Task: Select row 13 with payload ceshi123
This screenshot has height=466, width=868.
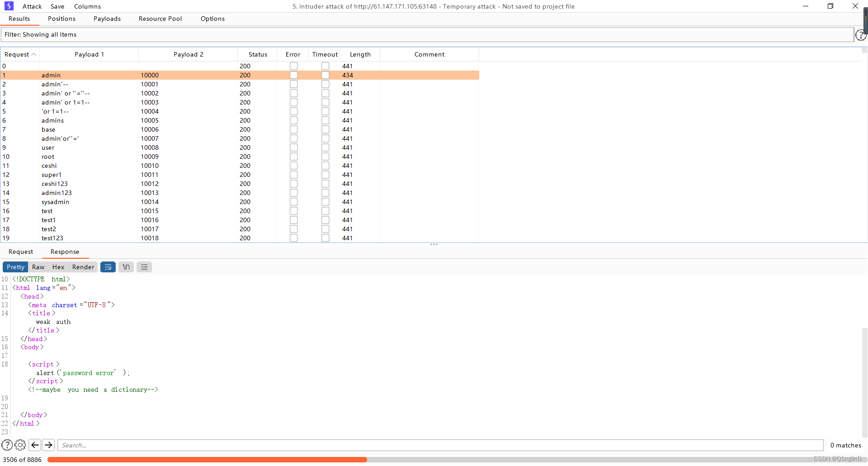Action: [x=240, y=184]
